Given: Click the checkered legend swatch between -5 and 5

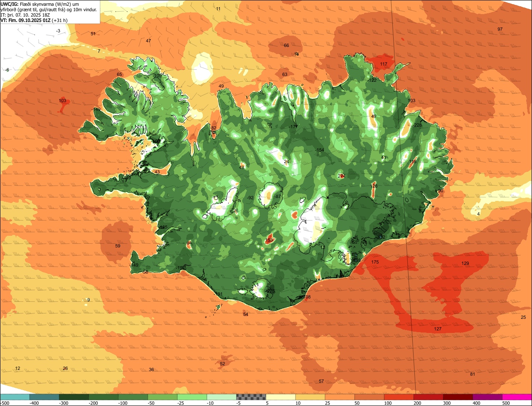Looking at the screenshot, I should [251, 397].
